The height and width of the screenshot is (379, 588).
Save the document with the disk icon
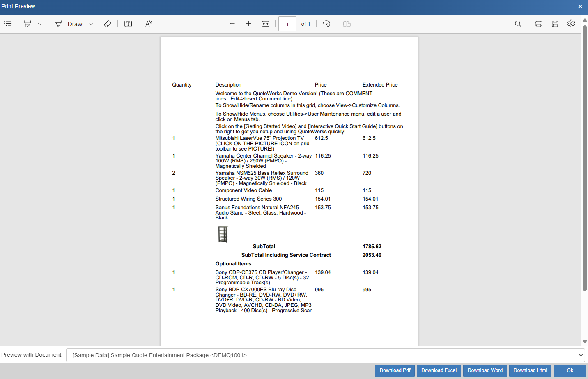pos(555,24)
